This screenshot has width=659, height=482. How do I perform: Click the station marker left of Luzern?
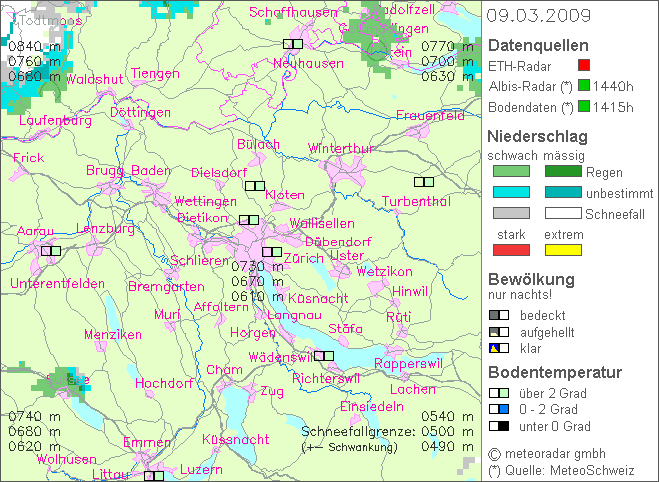point(154,476)
